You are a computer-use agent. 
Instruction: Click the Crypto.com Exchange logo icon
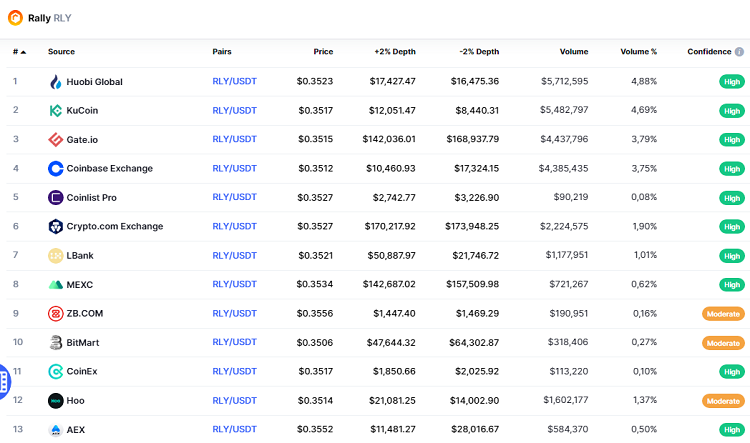tap(56, 227)
